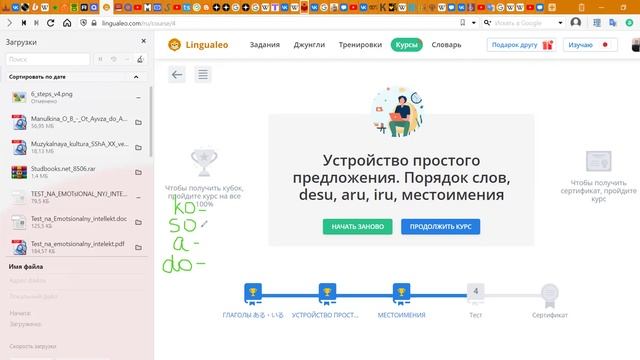Show site security padlock info

94,23
